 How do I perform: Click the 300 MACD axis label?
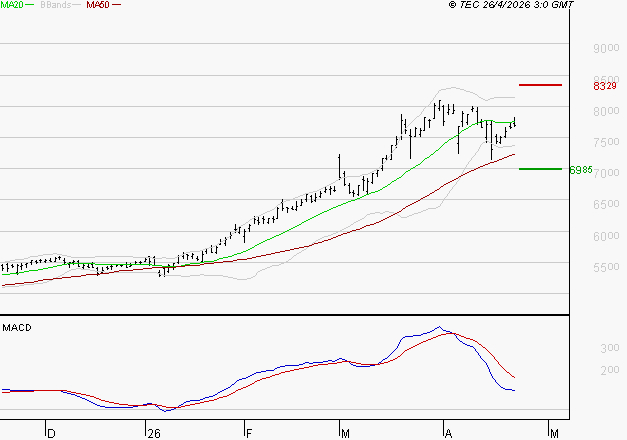(610, 348)
